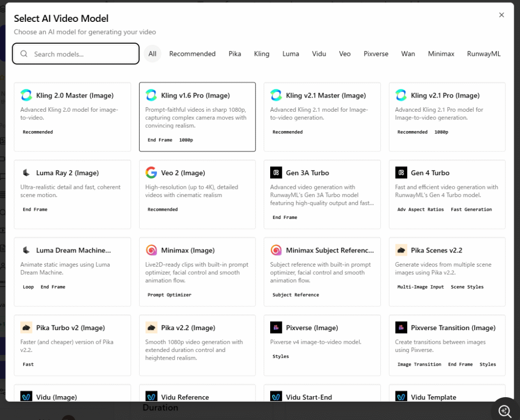Click Fast Generation tag on Gen 4 Turbo

pos(471,209)
